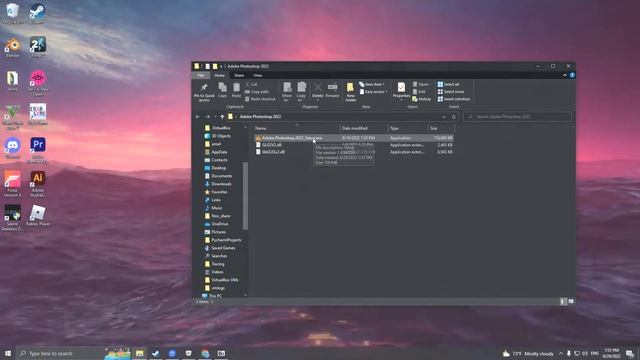640x360 pixels.
Task: Create a New folder from ribbon
Action: point(351,92)
